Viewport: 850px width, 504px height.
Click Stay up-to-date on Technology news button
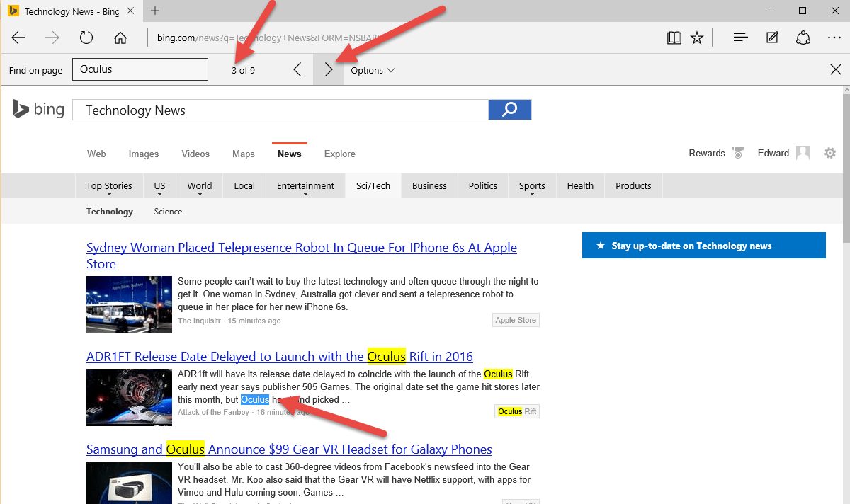coord(704,246)
